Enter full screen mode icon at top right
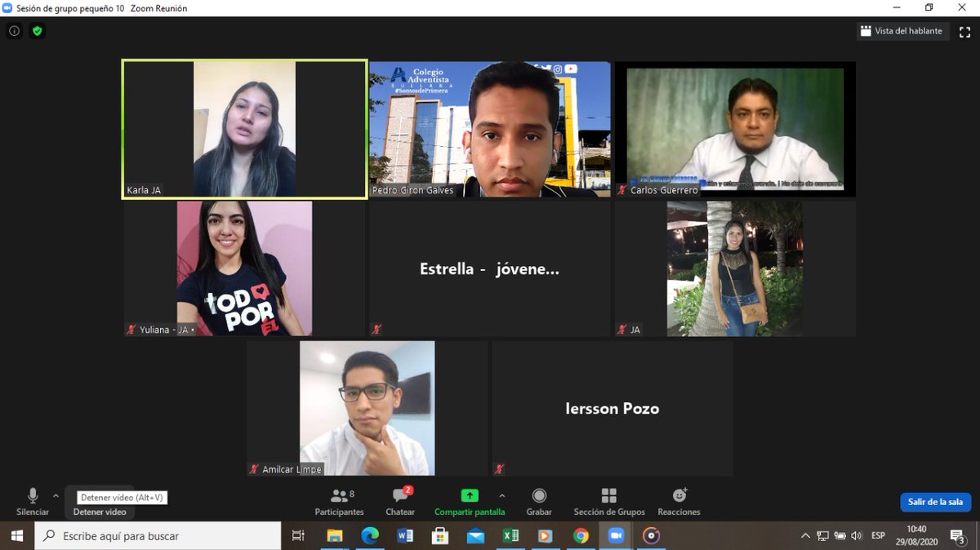Screen dimensions: 980x550 click(964, 32)
